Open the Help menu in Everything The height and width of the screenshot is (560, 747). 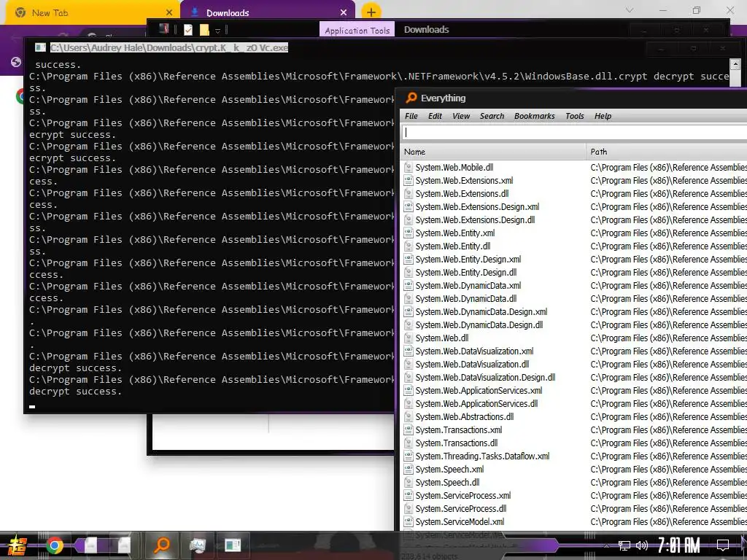coord(603,116)
